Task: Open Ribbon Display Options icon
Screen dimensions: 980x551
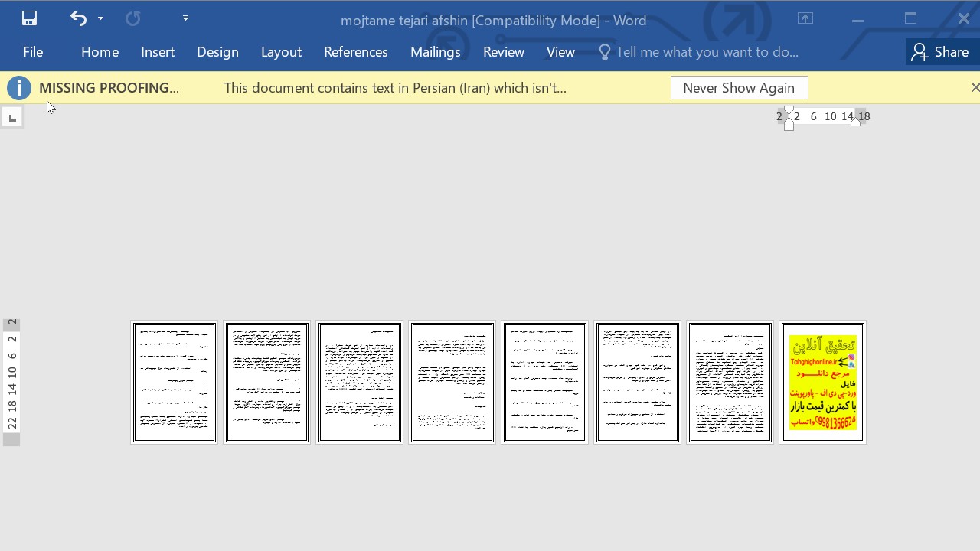Action: [x=805, y=19]
